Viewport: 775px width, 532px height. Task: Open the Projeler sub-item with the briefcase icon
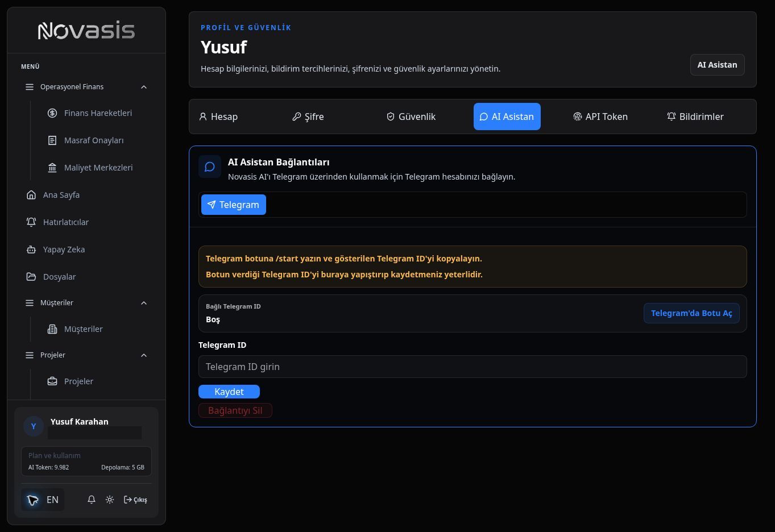(x=52, y=381)
